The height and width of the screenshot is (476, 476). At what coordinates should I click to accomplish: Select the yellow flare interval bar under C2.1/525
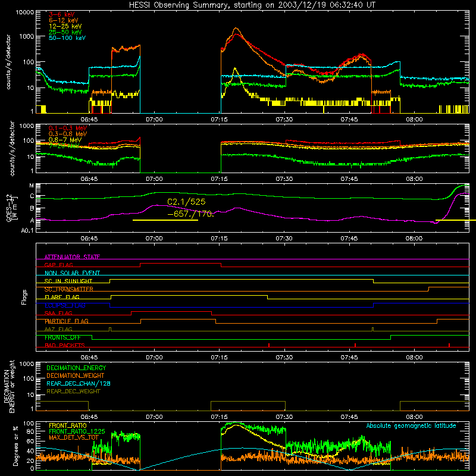point(165,220)
